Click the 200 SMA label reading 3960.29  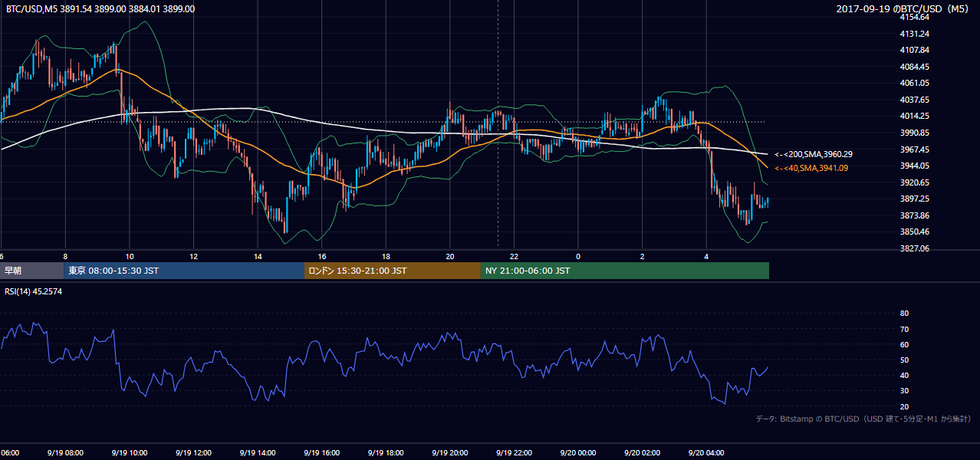click(814, 154)
